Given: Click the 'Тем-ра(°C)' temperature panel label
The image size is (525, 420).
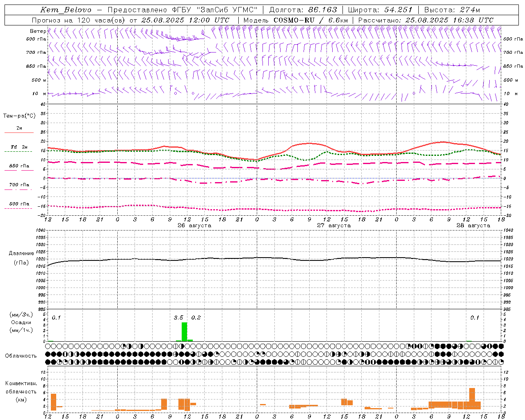Looking at the screenshot, I should coord(19,116).
